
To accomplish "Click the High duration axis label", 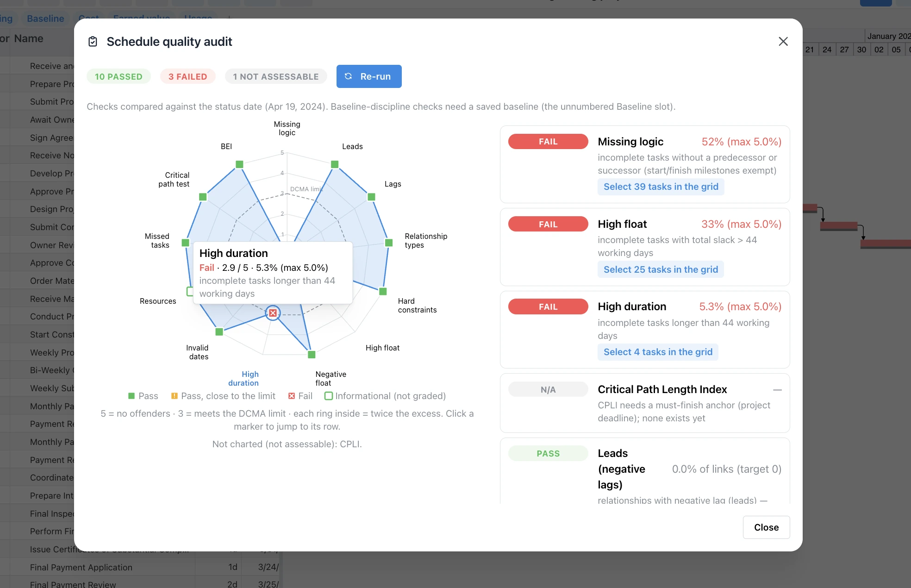I will pyautogui.click(x=243, y=378).
